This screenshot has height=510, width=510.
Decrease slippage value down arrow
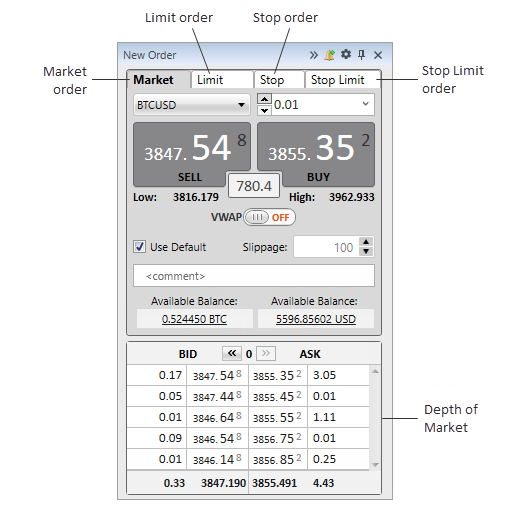point(366,252)
